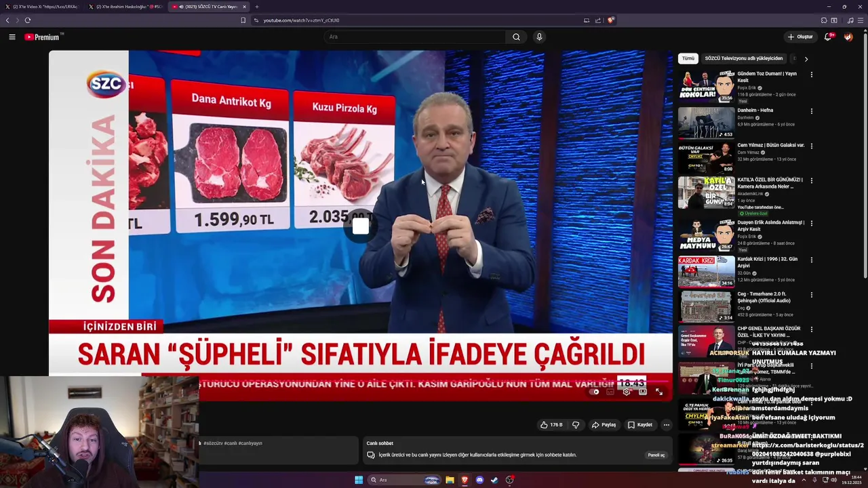
Task: Open the account avatar menu
Action: tap(848, 37)
